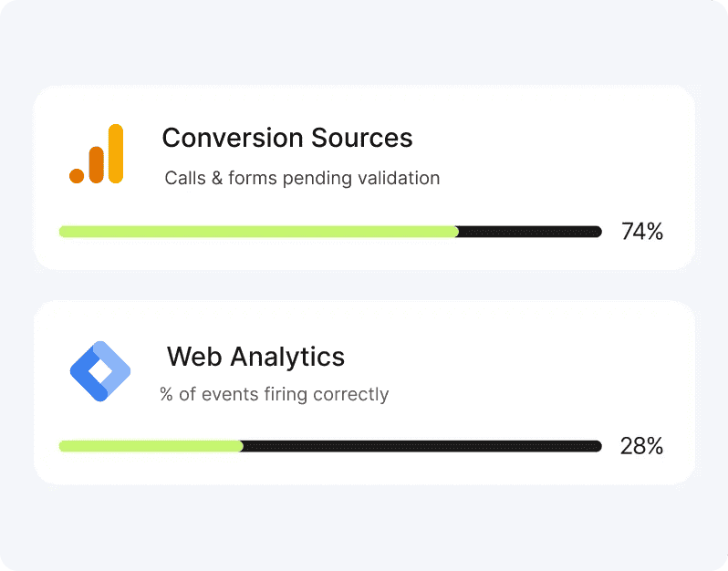Select "Calls & forms pending validation" text

(x=302, y=178)
